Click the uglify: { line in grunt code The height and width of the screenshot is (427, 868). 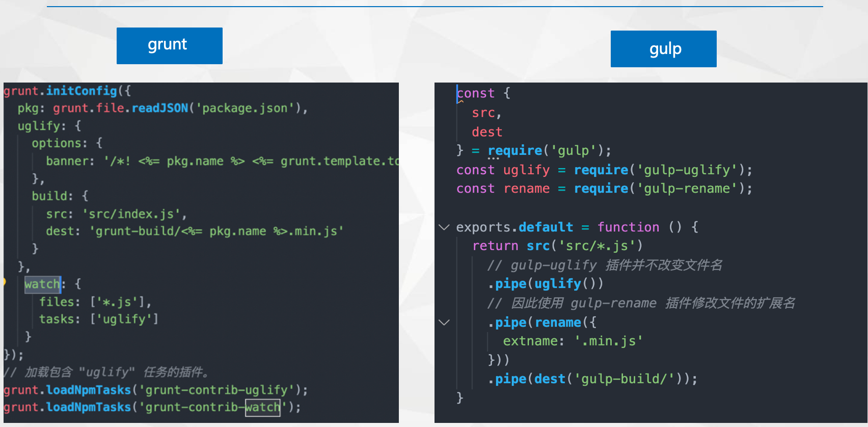pos(49,126)
